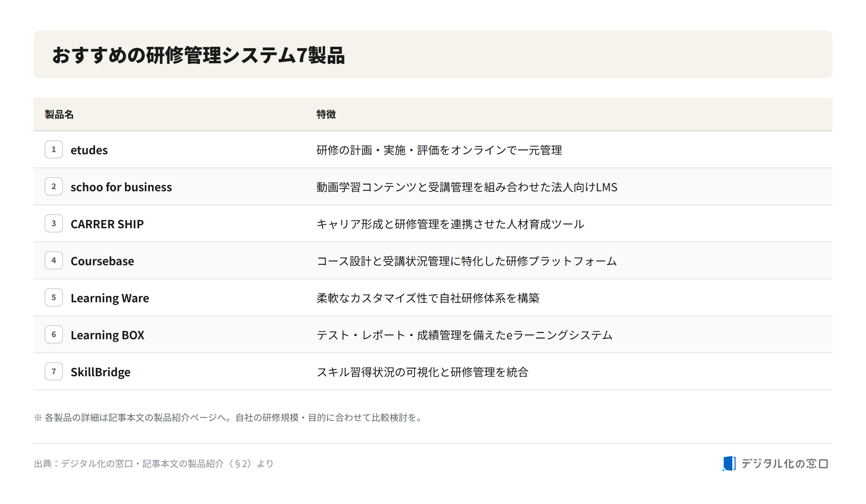
Task: Click the number 4 badge beside Coursebase
Action: (x=54, y=260)
